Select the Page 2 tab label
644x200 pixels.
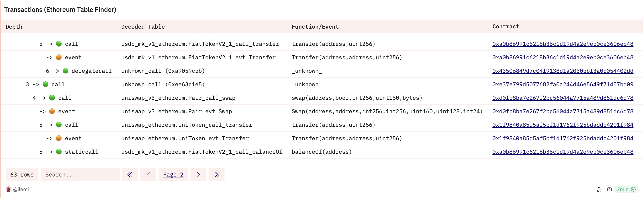173,175
